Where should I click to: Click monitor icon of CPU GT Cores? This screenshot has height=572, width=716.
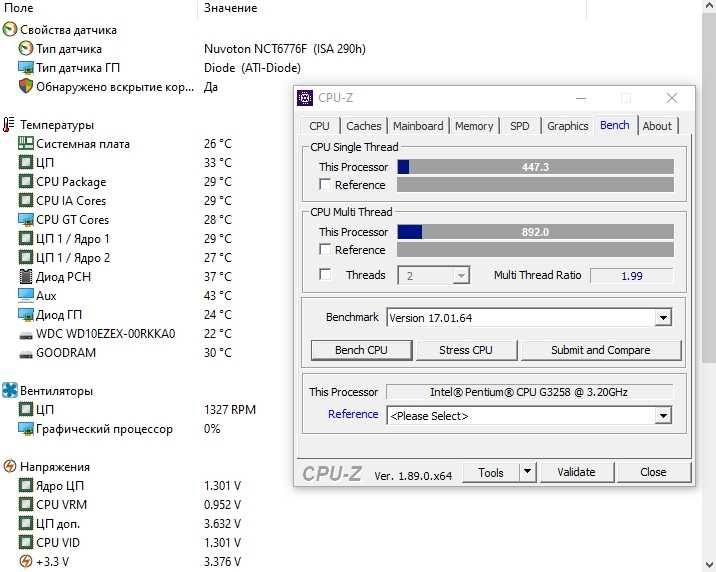[x=26, y=220]
